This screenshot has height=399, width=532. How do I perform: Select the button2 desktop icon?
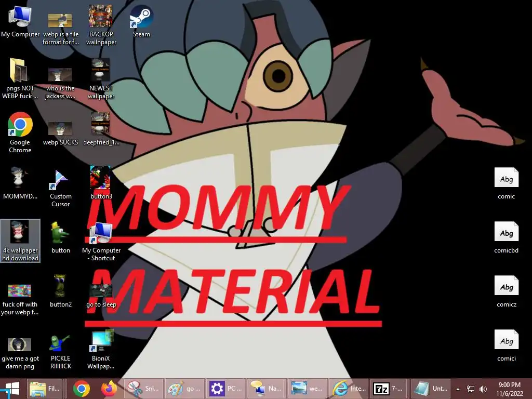60,291
